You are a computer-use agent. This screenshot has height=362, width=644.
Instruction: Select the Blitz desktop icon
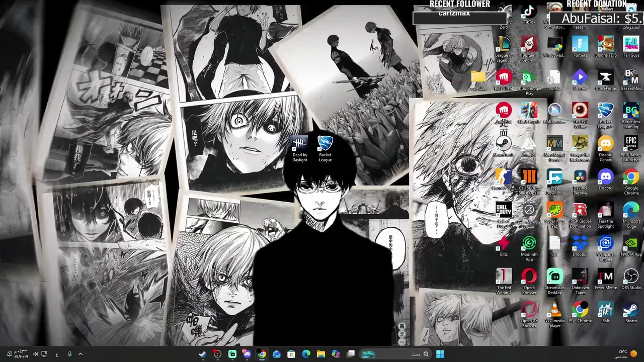coord(504,245)
